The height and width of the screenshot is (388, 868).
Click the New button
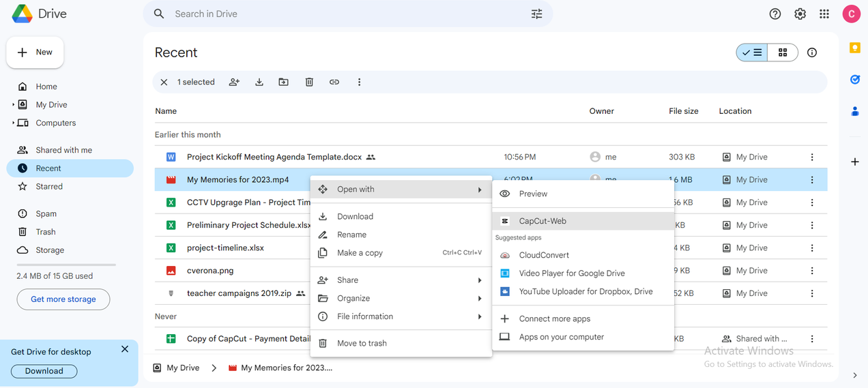(35, 53)
